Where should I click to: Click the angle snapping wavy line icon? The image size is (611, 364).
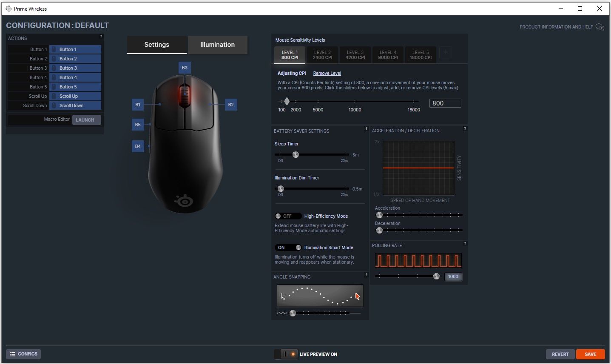[x=282, y=313]
